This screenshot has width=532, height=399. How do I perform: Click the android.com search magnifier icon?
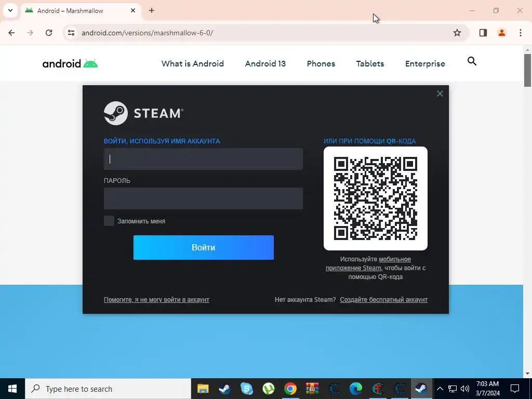[x=472, y=61]
